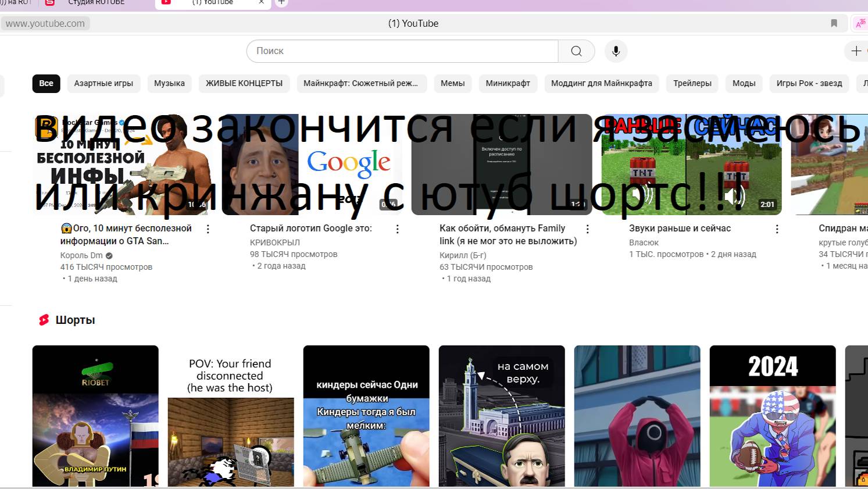Select the Миникрафт chip
The width and height of the screenshot is (868, 489).
[508, 83]
